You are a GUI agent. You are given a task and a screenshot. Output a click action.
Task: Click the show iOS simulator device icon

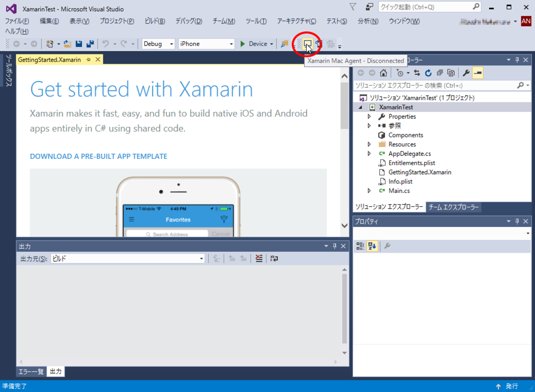tap(319, 44)
